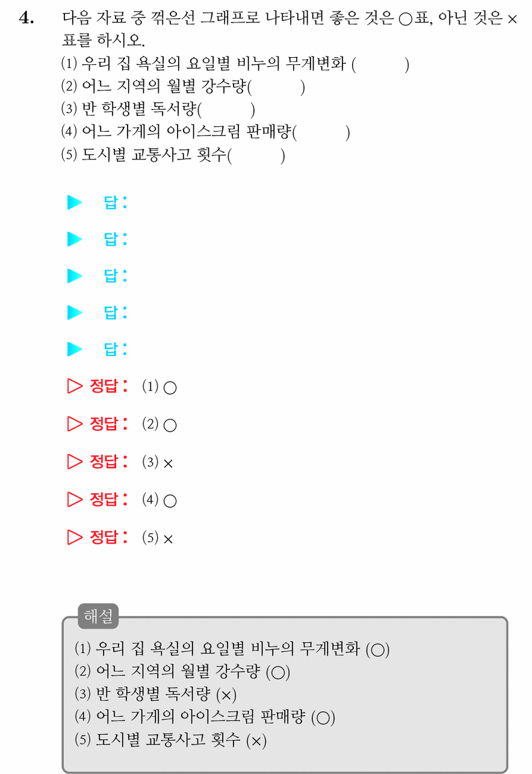
Task: Click question number 4 heading
Action: (26, 18)
